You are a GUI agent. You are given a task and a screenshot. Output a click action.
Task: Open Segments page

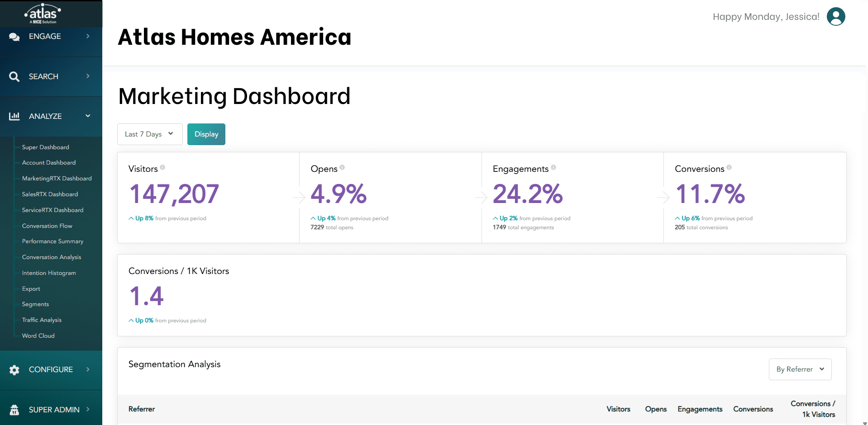(x=35, y=304)
